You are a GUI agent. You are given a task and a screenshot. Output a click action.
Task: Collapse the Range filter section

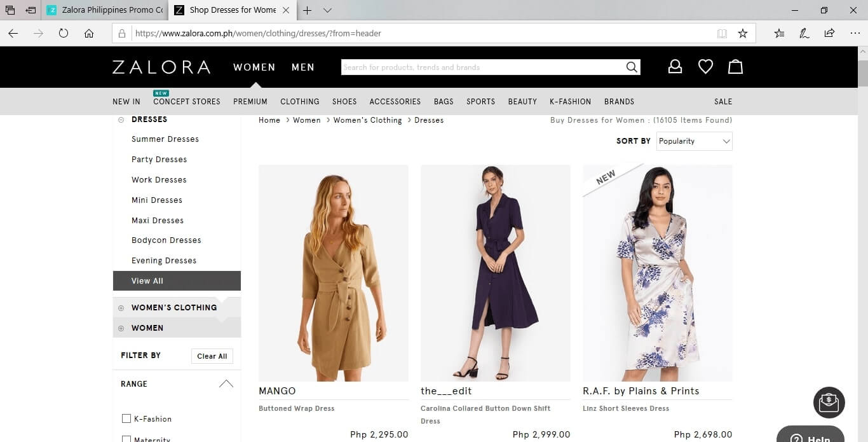(226, 383)
